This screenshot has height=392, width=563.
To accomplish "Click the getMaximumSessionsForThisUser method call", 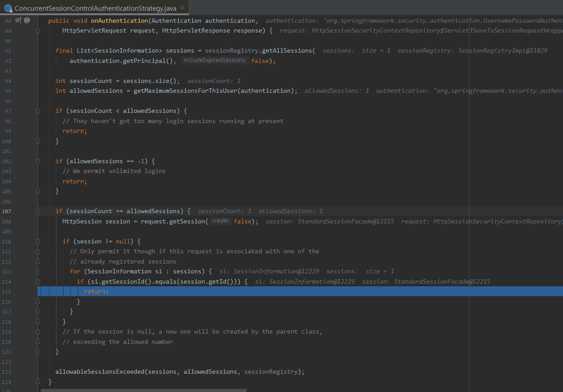I will [x=185, y=91].
